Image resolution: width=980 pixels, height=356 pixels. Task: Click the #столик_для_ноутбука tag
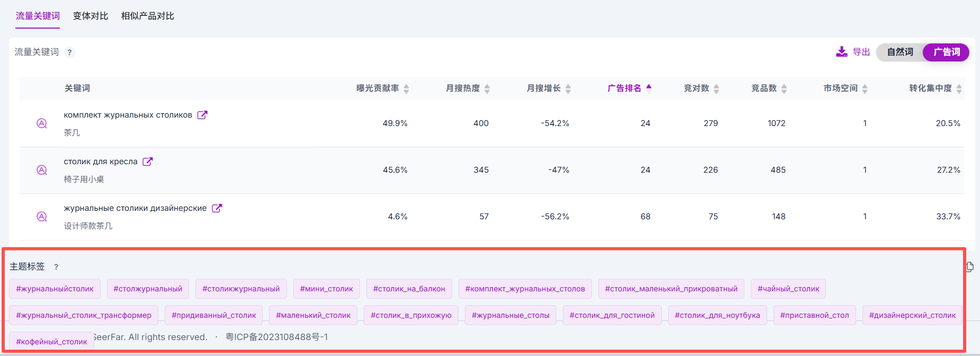717,315
